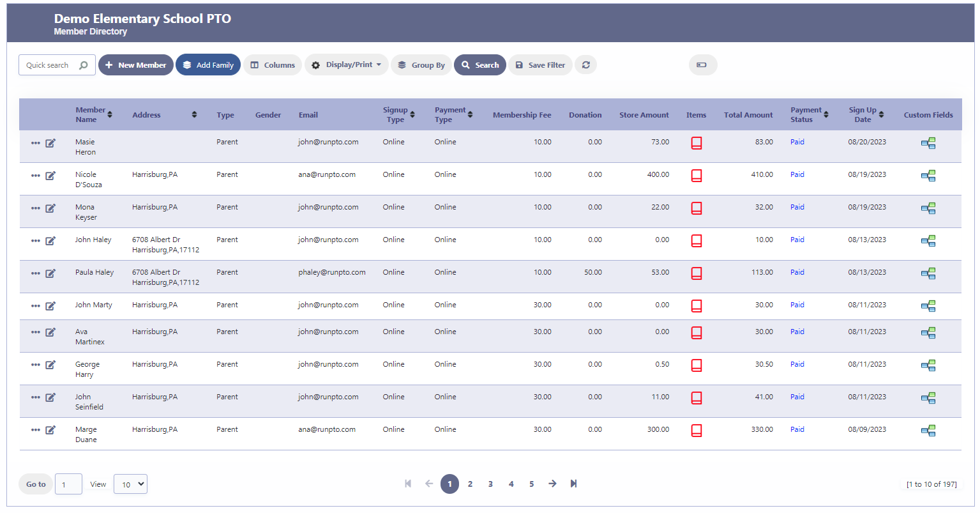Click the next page arrow

552,484
